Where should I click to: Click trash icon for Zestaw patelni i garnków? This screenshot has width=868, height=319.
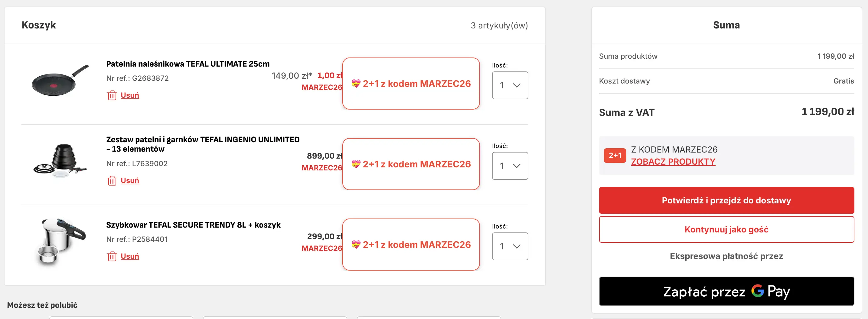tap(112, 181)
